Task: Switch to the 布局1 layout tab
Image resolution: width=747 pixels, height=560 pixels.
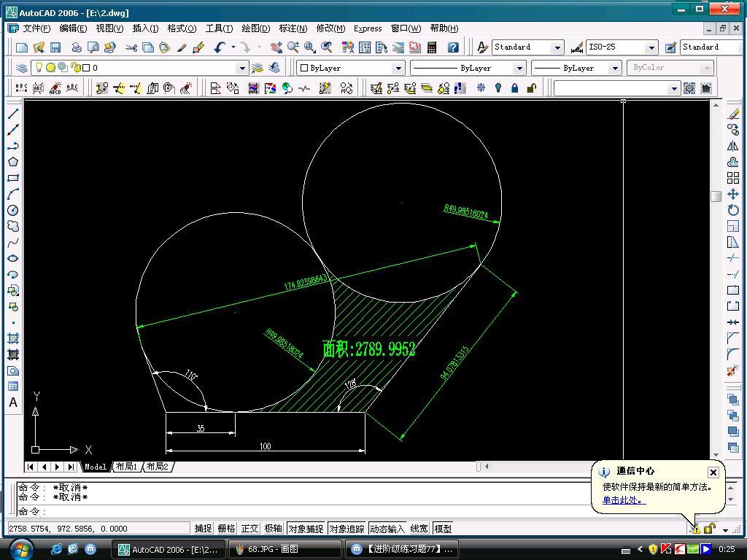Action: pos(127,467)
